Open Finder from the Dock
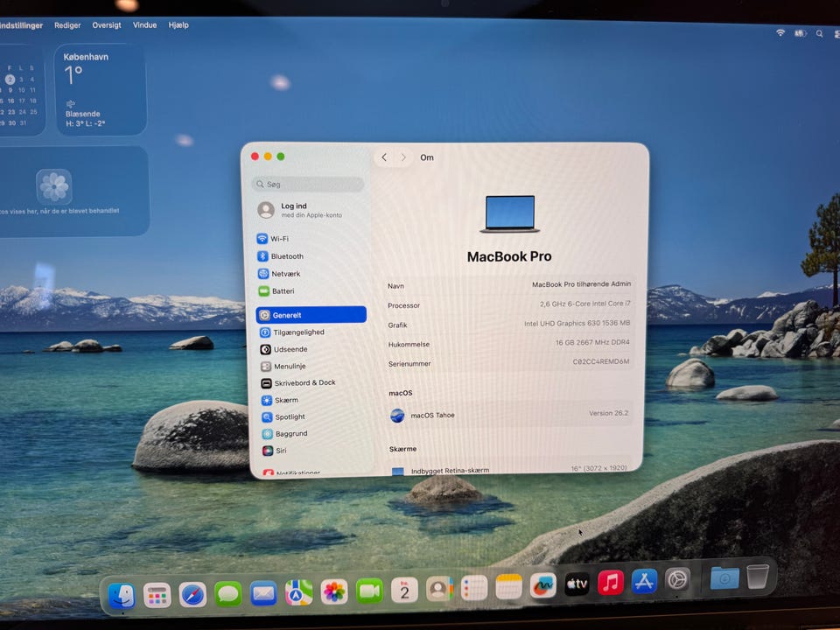The image size is (840, 630). coord(122,596)
